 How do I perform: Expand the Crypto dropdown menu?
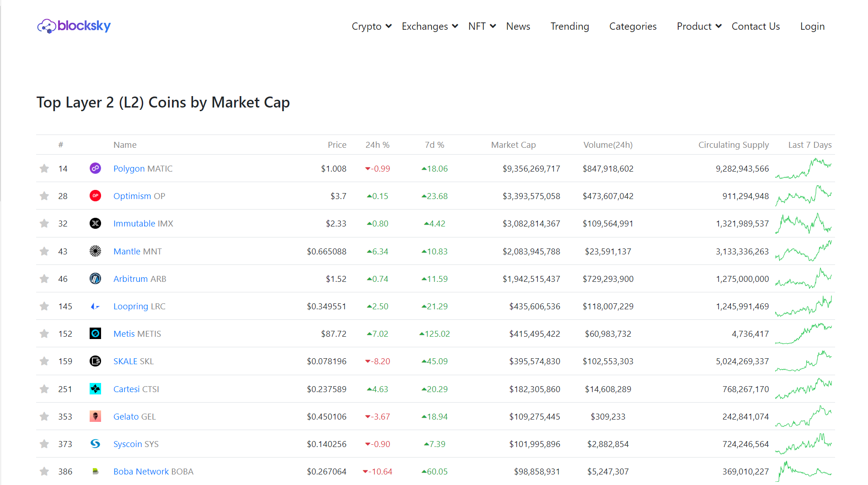[x=371, y=27]
